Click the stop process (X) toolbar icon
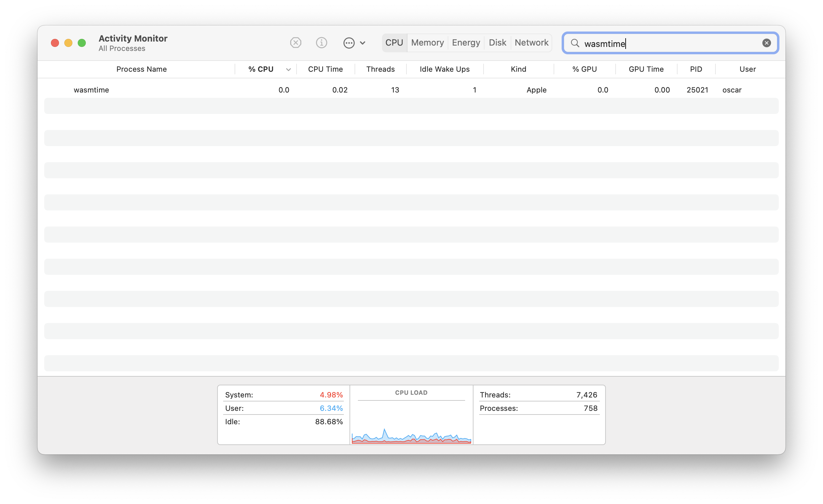823x504 pixels. 296,43
